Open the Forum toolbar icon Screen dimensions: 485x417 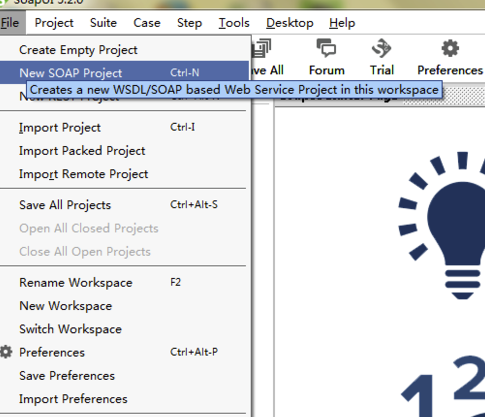pyautogui.click(x=326, y=49)
